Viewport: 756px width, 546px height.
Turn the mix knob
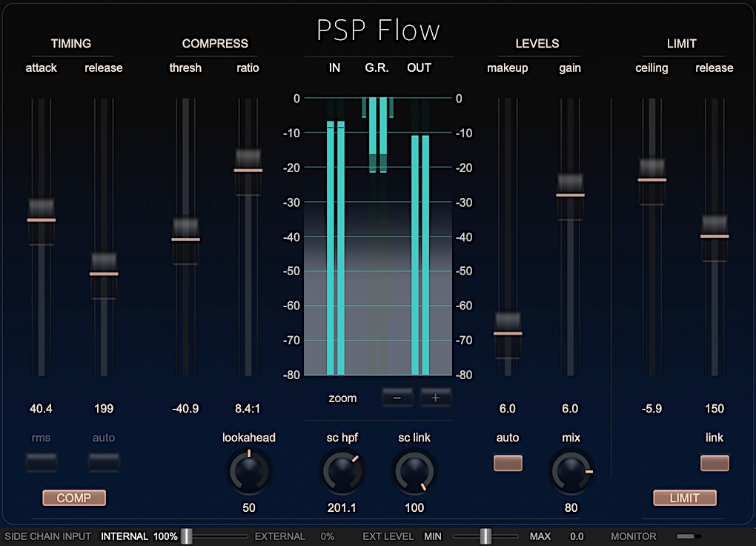coord(571,472)
